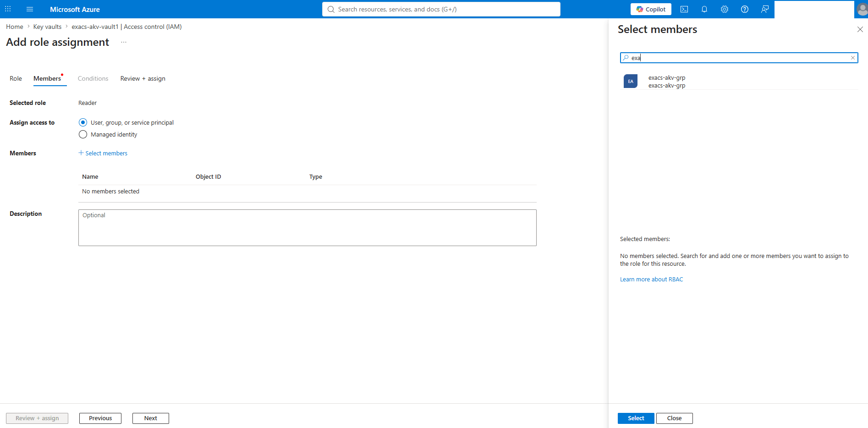The image size is (868, 428).
Task: Click the bottom Review + assign button
Action: pyautogui.click(x=37, y=418)
